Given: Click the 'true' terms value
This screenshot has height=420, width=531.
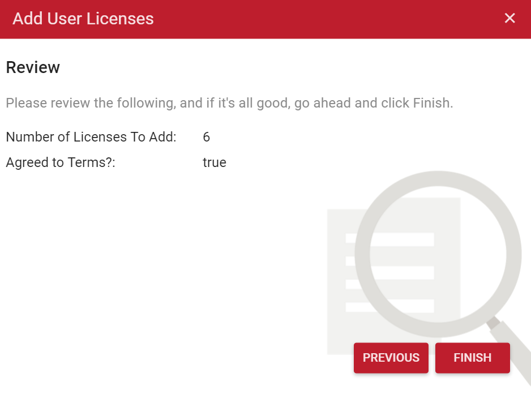Looking at the screenshot, I should (x=215, y=162).
